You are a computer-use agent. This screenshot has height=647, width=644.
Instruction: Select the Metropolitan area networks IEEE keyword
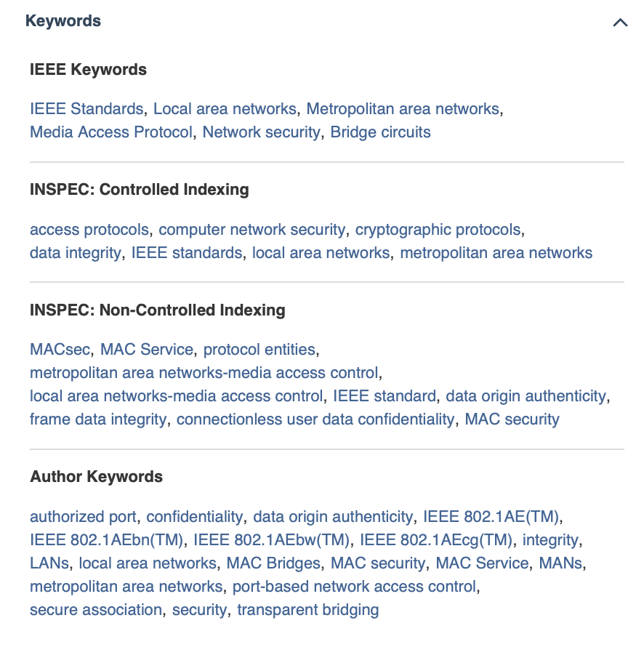pos(403,109)
